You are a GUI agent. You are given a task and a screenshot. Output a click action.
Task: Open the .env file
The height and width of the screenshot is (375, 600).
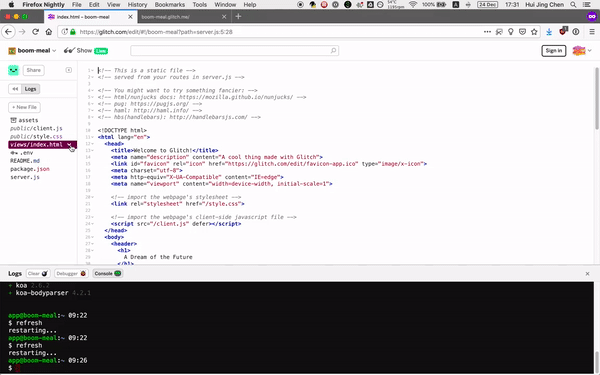click(22, 153)
